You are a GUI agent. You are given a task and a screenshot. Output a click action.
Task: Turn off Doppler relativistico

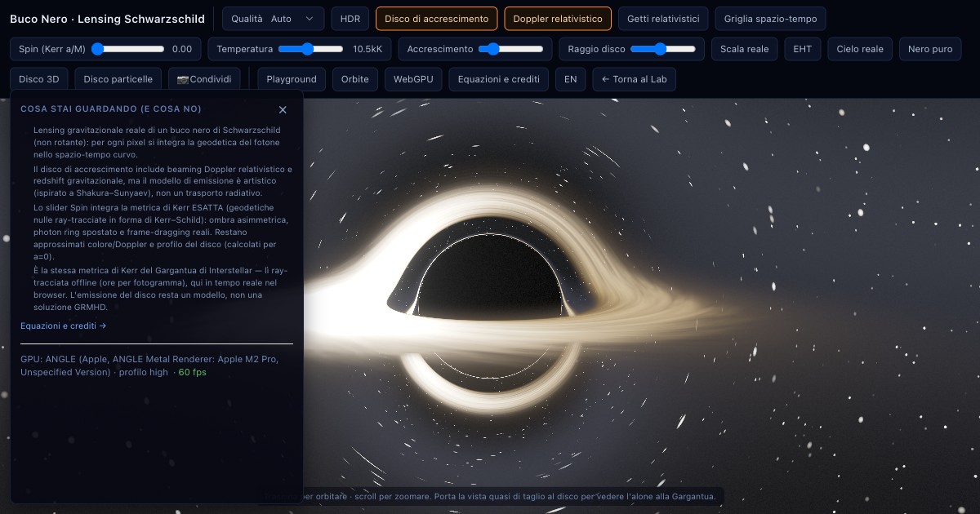pyautogui.click(x=558, y=18)
